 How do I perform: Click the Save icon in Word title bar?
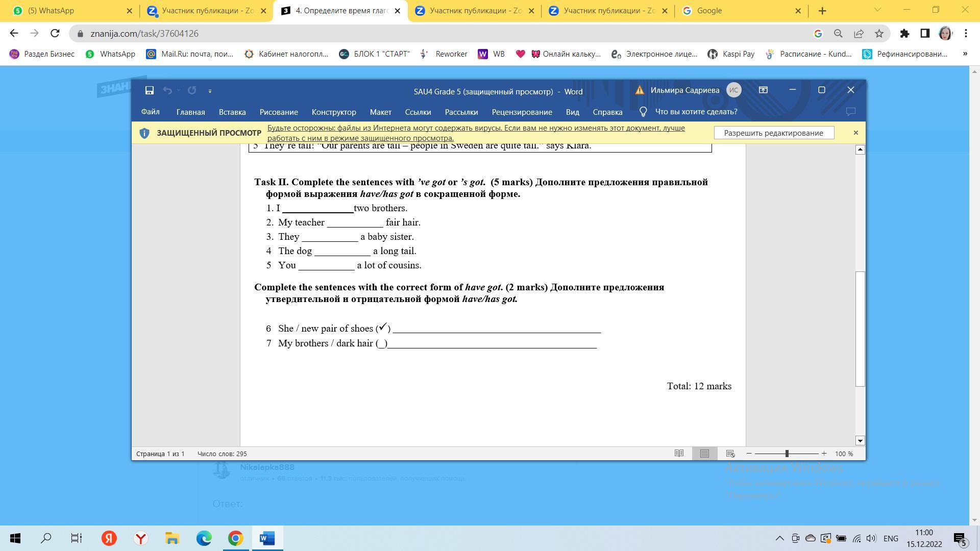click(x=150, y=90)
